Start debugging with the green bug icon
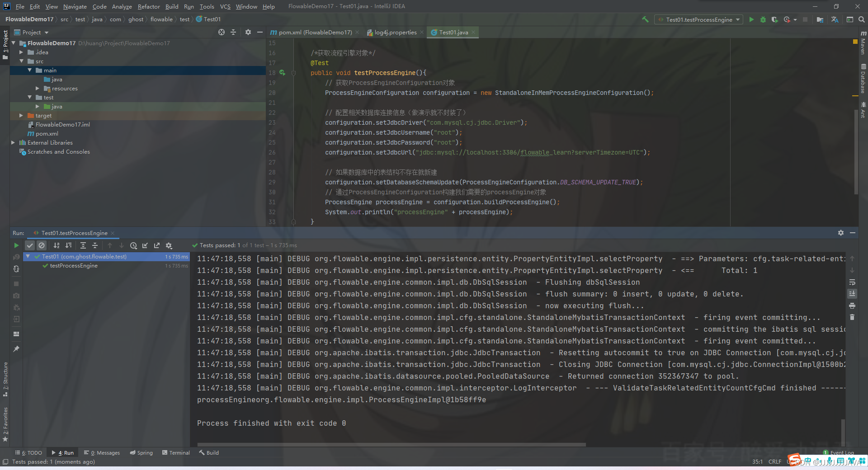The image size is (868, 470). (x=763, y=19)
